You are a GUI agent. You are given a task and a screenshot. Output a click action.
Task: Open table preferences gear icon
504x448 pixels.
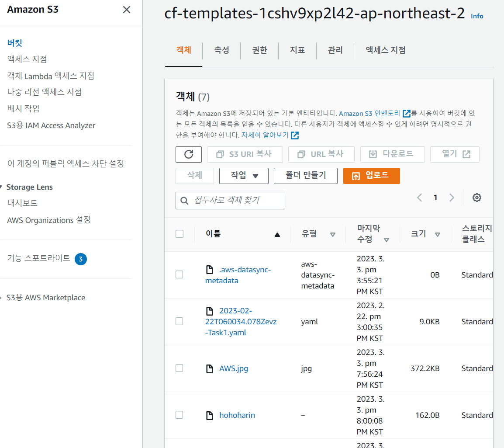point(476,198)
